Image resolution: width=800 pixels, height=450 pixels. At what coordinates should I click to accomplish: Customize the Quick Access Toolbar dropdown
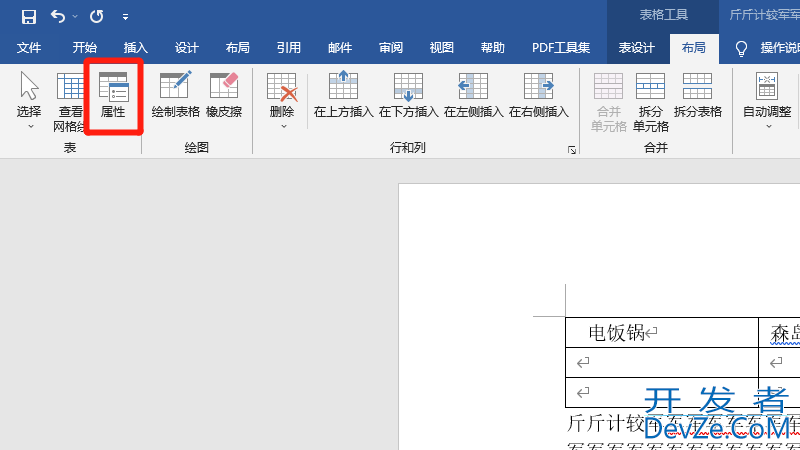tap(125, 17)
